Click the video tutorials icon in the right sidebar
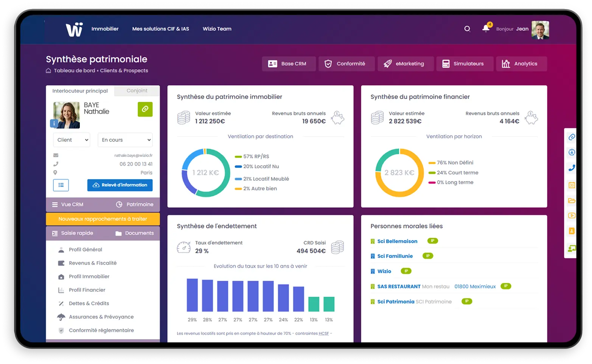 [571, 216]
